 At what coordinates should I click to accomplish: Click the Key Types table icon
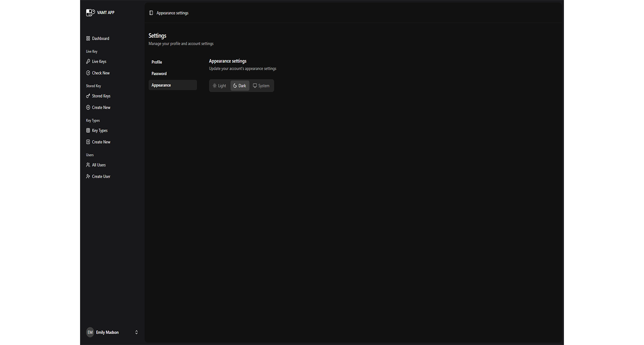pos(88,131)
